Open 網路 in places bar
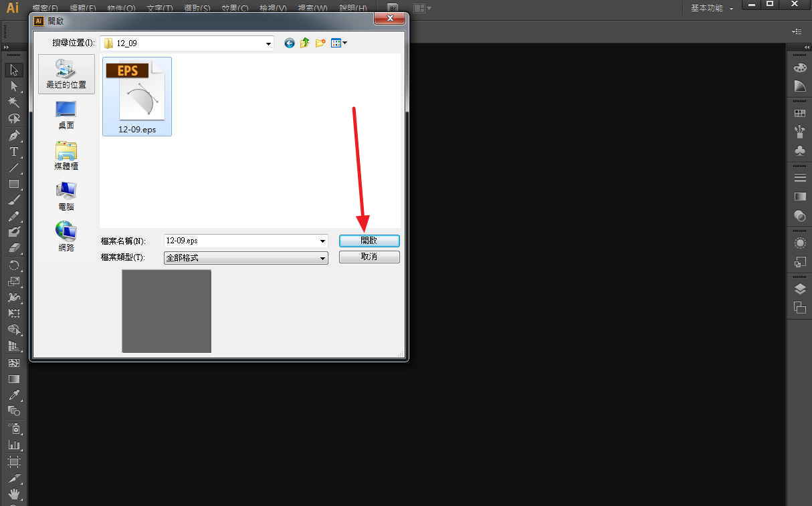The width and height of the screenshot is (812, 506). click(66, 237)
